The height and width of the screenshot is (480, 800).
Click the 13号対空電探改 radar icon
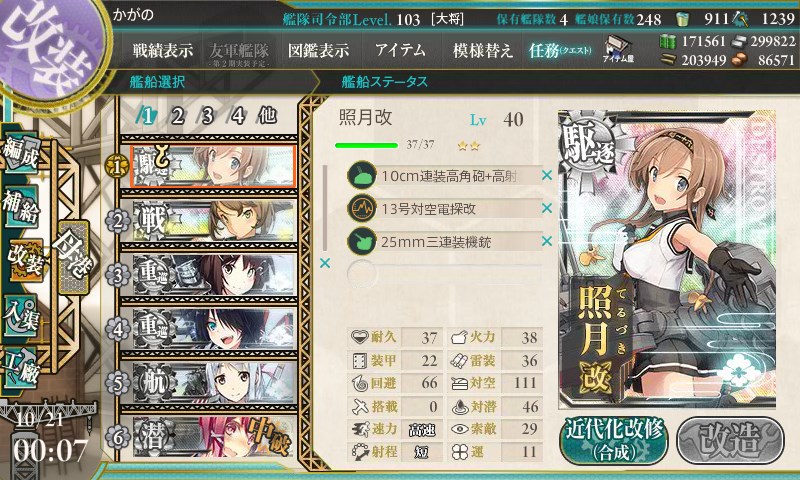[x=362, y=208]
